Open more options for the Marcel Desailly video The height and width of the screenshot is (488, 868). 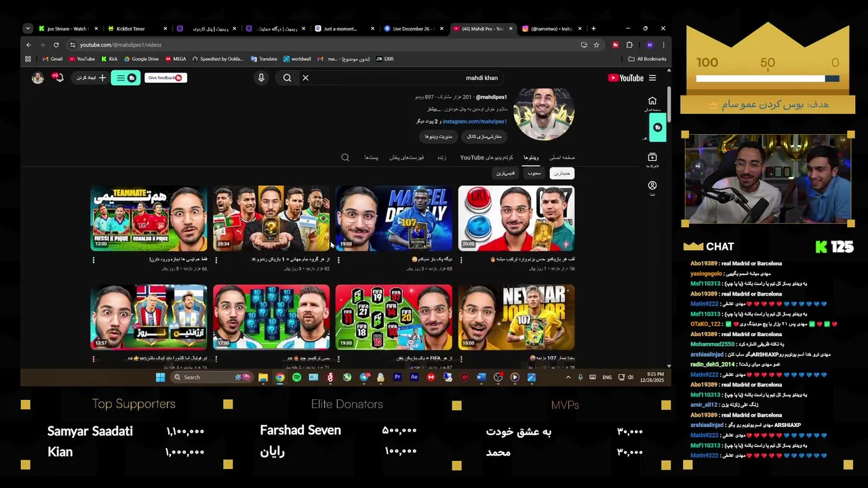pyautogui.click(x=338, y=260)
